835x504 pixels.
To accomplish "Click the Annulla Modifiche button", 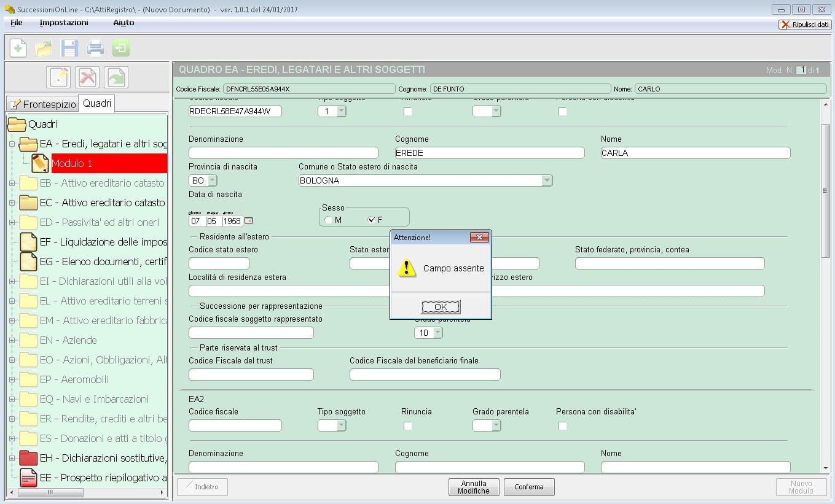I will (x=474, y=487).
